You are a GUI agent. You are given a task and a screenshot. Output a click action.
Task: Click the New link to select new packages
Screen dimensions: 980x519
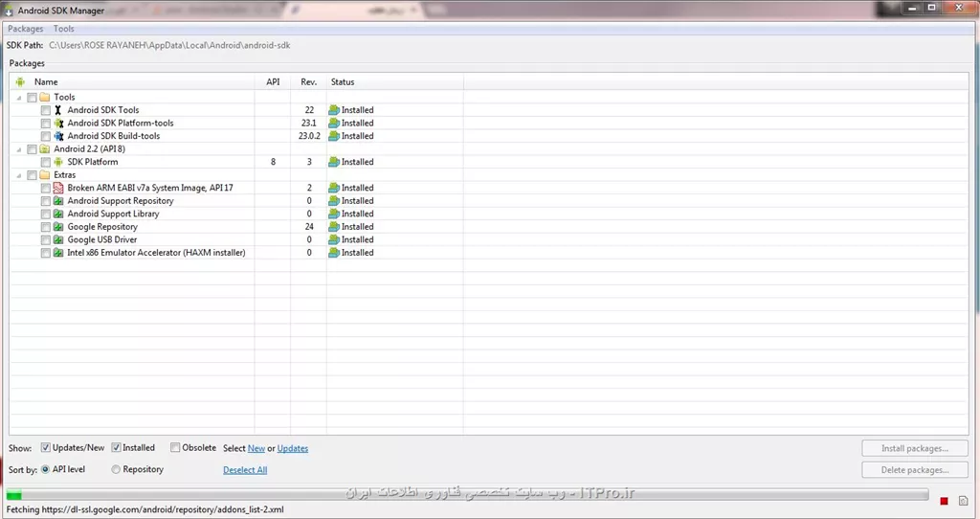[256, 448]
